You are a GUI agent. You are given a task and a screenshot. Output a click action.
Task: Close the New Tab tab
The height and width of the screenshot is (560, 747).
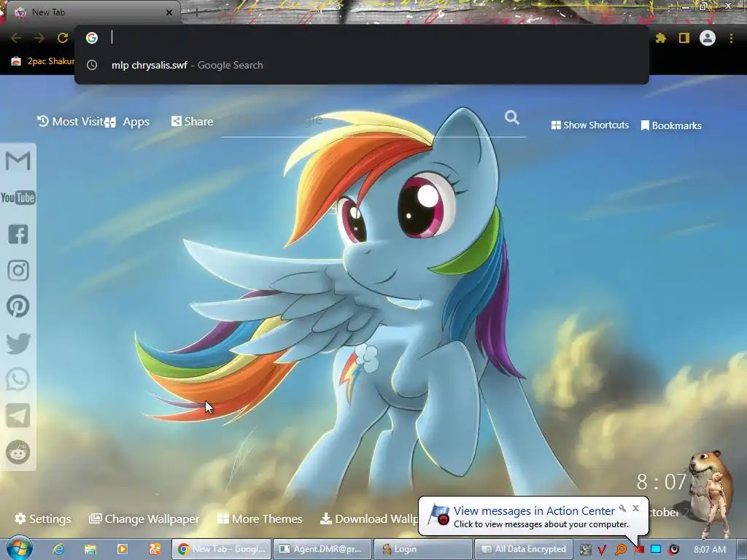169,12
